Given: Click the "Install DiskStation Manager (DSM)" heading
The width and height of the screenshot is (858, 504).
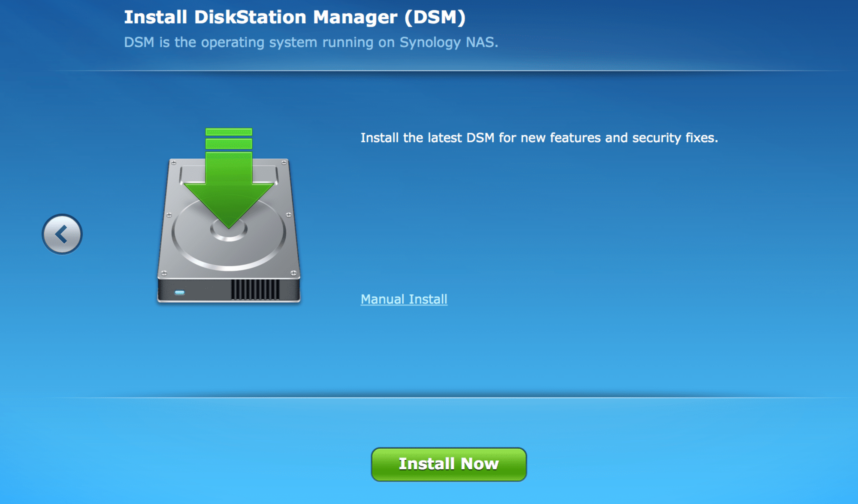Looking at the screenshot, I should click(x=294, y=18).
